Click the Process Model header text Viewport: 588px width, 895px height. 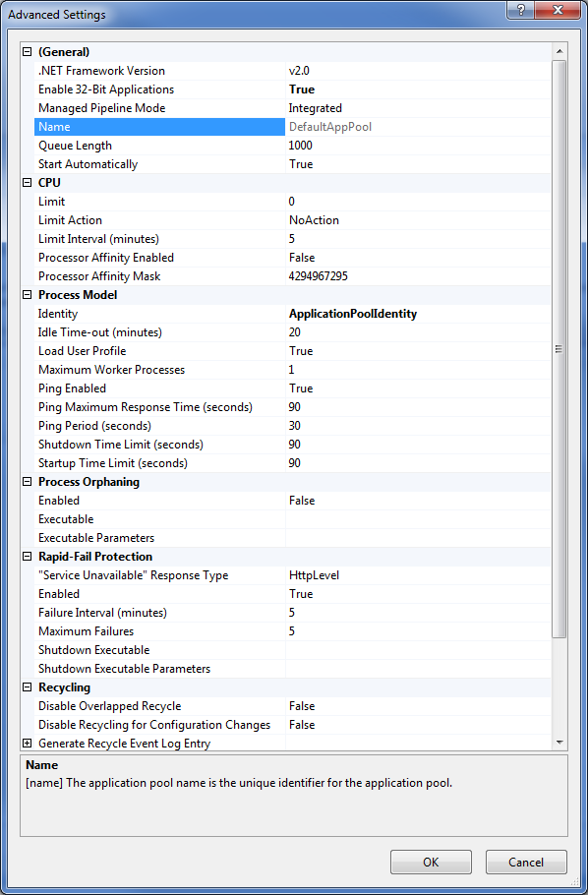pyautogui.click(x=78, y=295)
